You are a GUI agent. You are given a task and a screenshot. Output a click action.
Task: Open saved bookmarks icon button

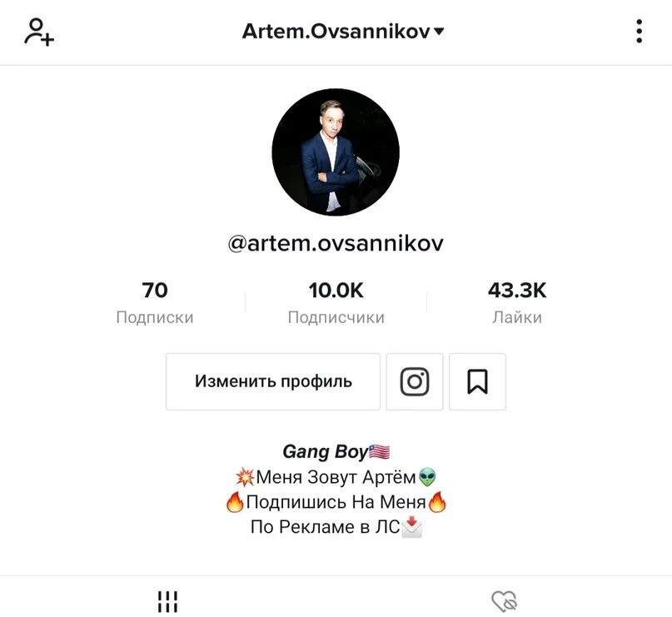(477, 381)
